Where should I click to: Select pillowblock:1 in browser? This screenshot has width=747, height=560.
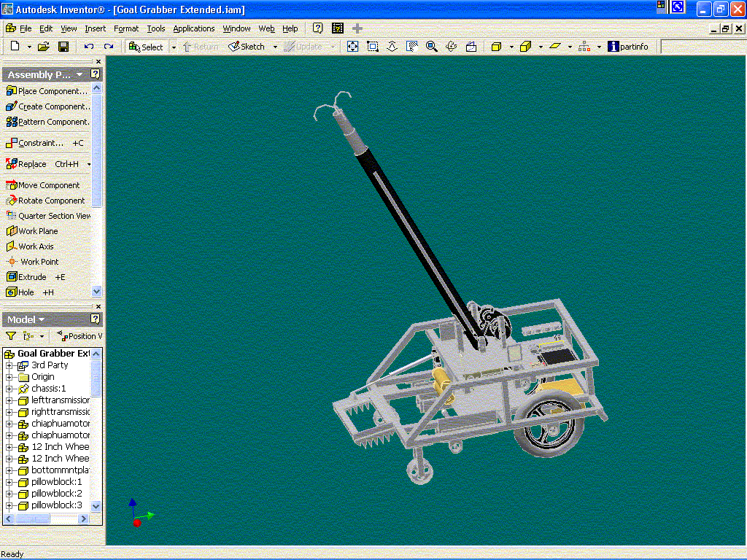tap(56, 482)
